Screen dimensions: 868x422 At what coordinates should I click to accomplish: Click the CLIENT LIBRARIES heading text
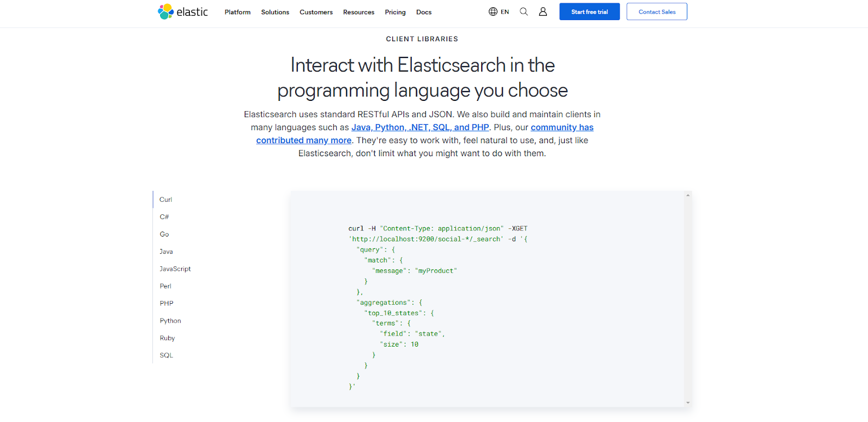(x=422, y=39)
